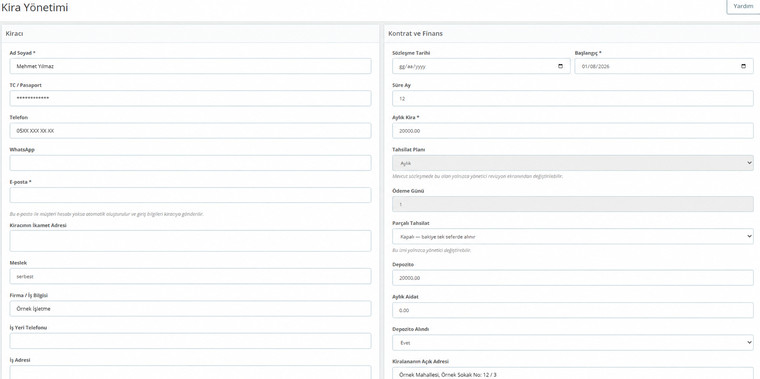Click the hint text below Tahsilat Planı
Viewport: 760px width, 379px height.
(x=477, y=176)
